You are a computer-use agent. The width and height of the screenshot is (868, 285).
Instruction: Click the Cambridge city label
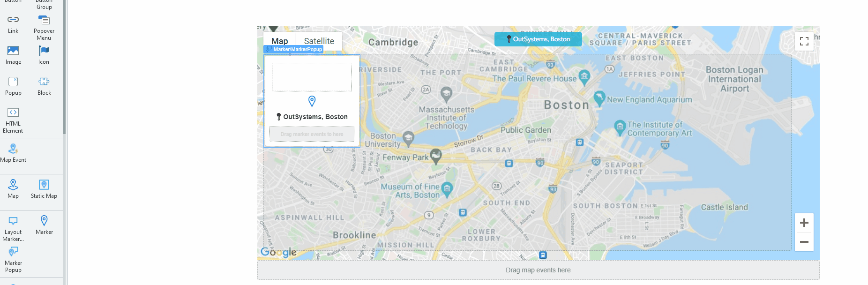[393, 42]
